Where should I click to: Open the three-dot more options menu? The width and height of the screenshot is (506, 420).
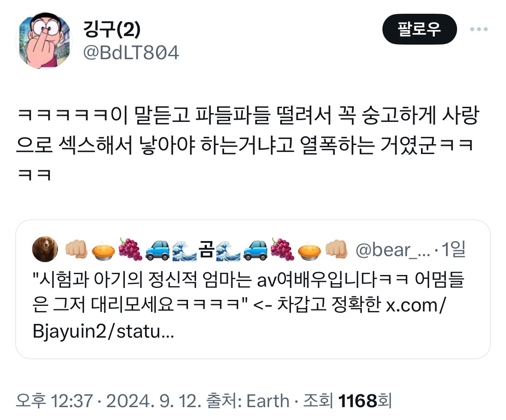coord(479,29)
